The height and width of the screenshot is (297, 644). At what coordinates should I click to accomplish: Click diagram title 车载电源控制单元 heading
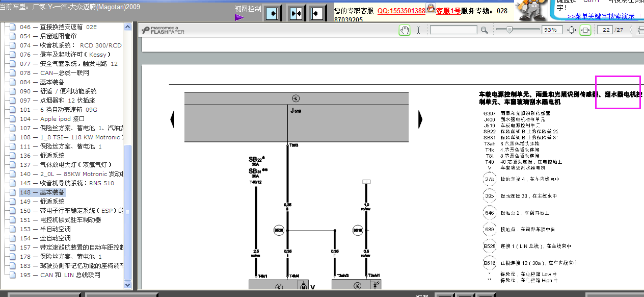[560, 98]
